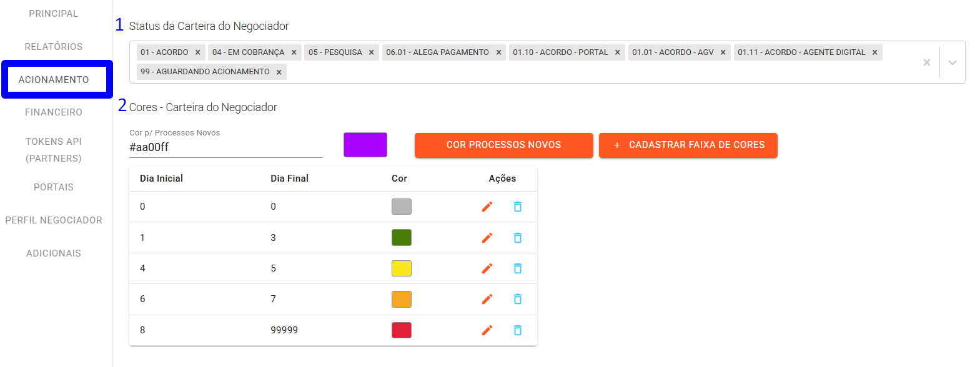Open the ACIONAMENTO sidebar section
This screenshot has width=980, height=367.
(x=54, y=80)
